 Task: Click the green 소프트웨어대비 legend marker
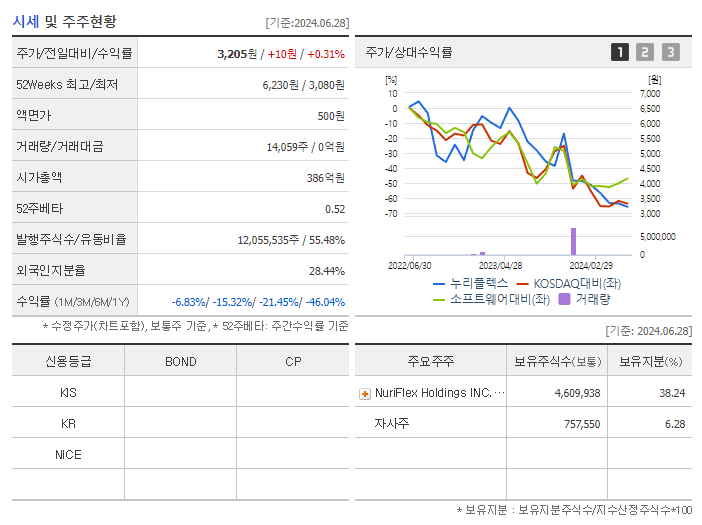point(439,299)
